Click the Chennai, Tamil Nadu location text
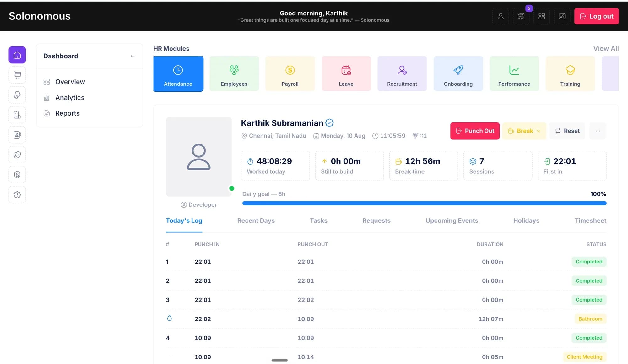Screen dimensions: 628x364 point(277,136)
